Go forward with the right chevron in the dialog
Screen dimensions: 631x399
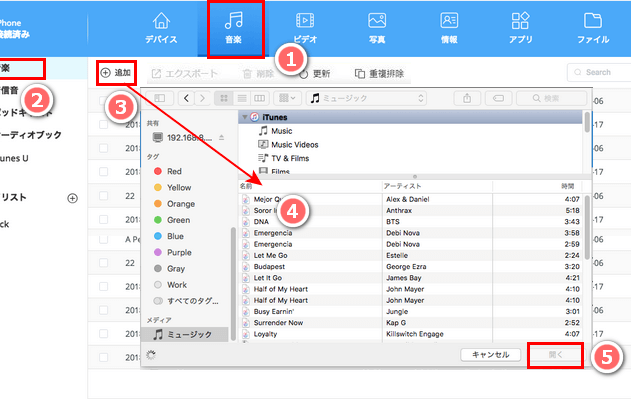coord(202,98)
